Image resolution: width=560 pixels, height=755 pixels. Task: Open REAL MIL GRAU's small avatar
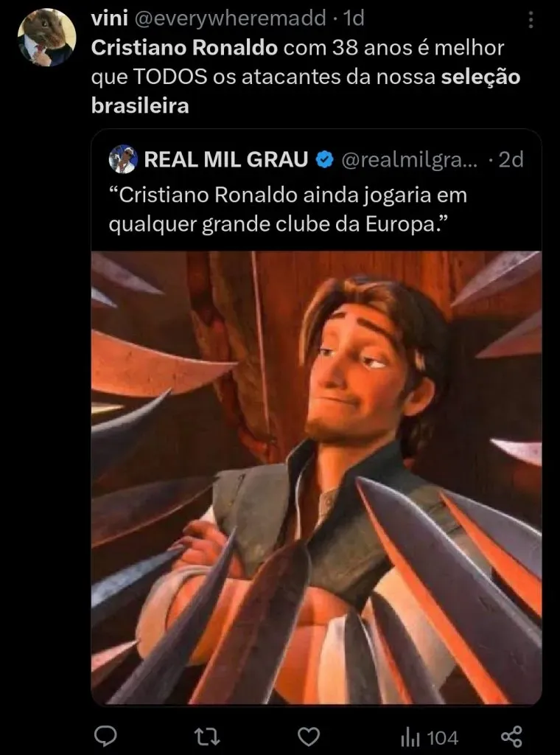pyautogui.click(x=124, y=159)
